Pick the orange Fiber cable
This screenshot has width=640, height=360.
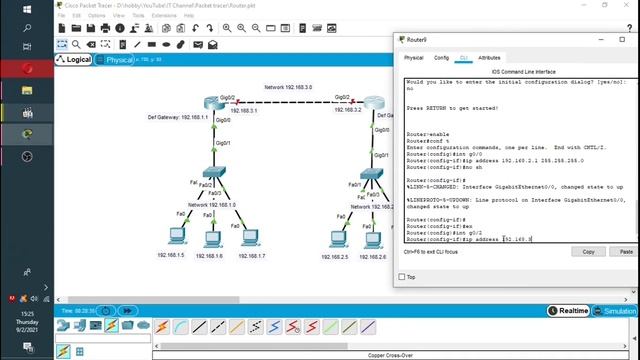point(237,327)
